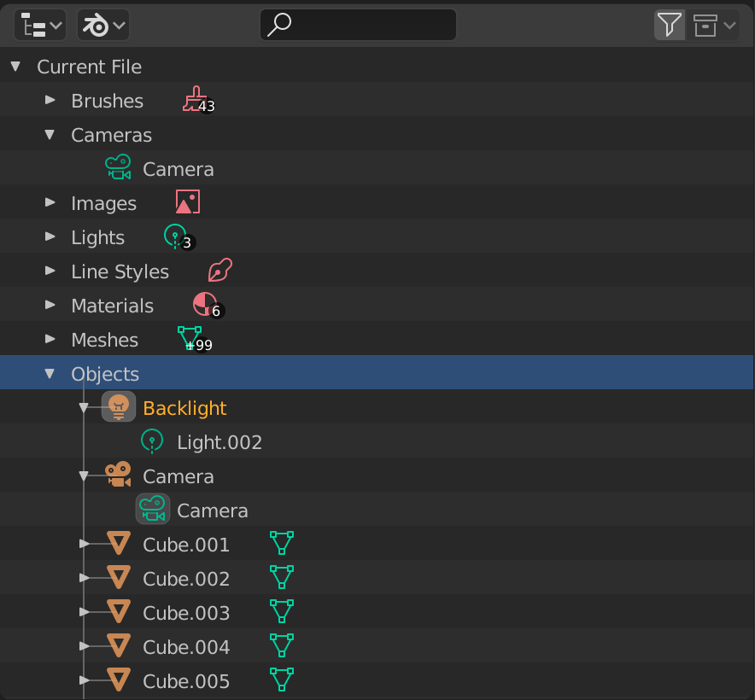Viewport: 755px width, 700px height.
Task: Click the green mesh icon beside Cube.004
Action: coord(282,645)
